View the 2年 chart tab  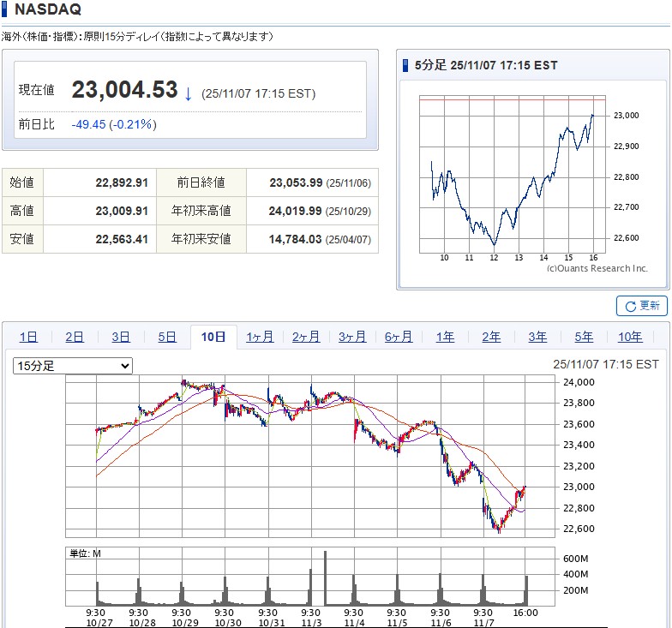(491, 337)
